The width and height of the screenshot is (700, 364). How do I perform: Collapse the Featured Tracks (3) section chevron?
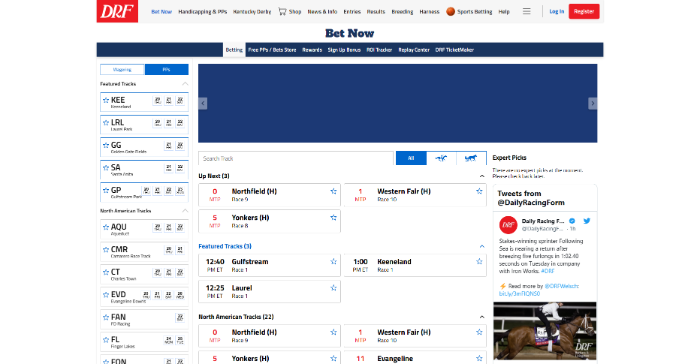pyautogui.click(x=482, y=246)
